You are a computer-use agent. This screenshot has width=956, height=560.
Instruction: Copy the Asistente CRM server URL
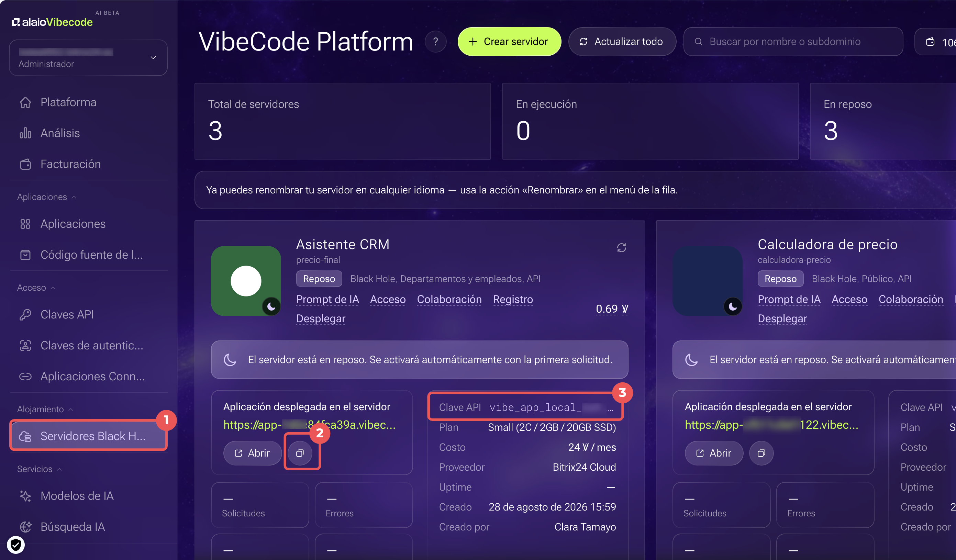(x=300, y=453)
